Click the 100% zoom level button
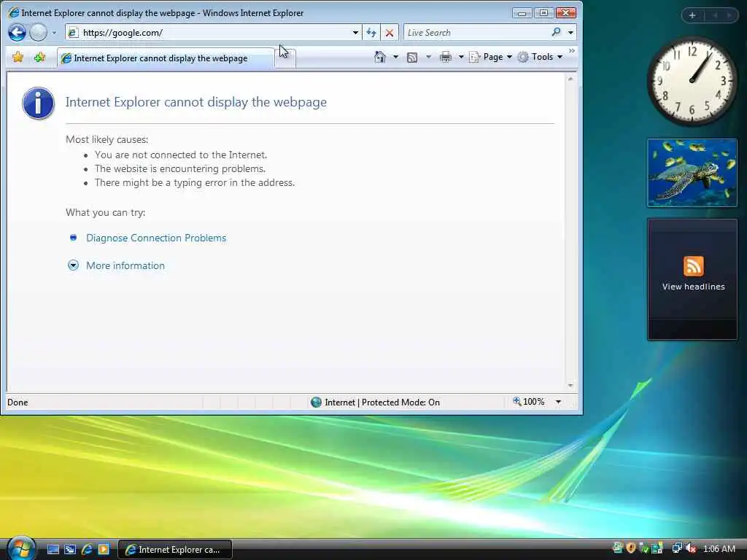The height and width of the screenshot is (560, 747). coord(529,402)
